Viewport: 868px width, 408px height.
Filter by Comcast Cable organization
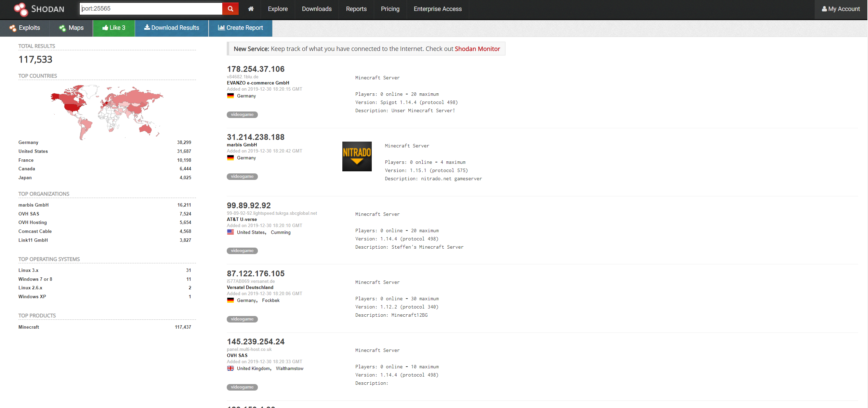(x=35, y=231)
